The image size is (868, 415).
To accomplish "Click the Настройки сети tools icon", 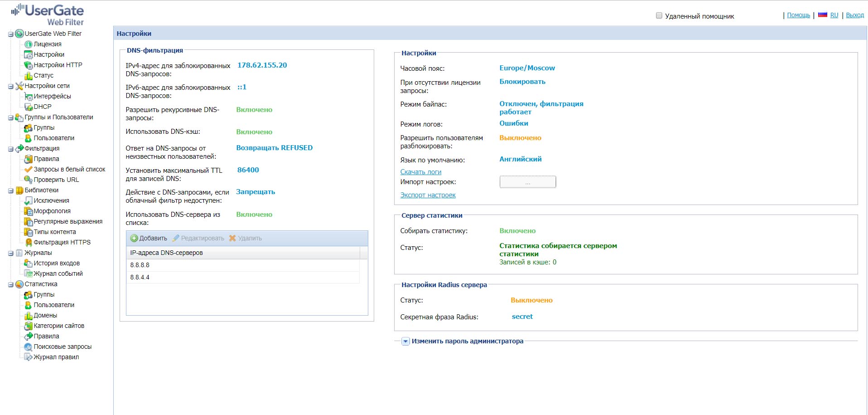I will (x=19, y=86).
